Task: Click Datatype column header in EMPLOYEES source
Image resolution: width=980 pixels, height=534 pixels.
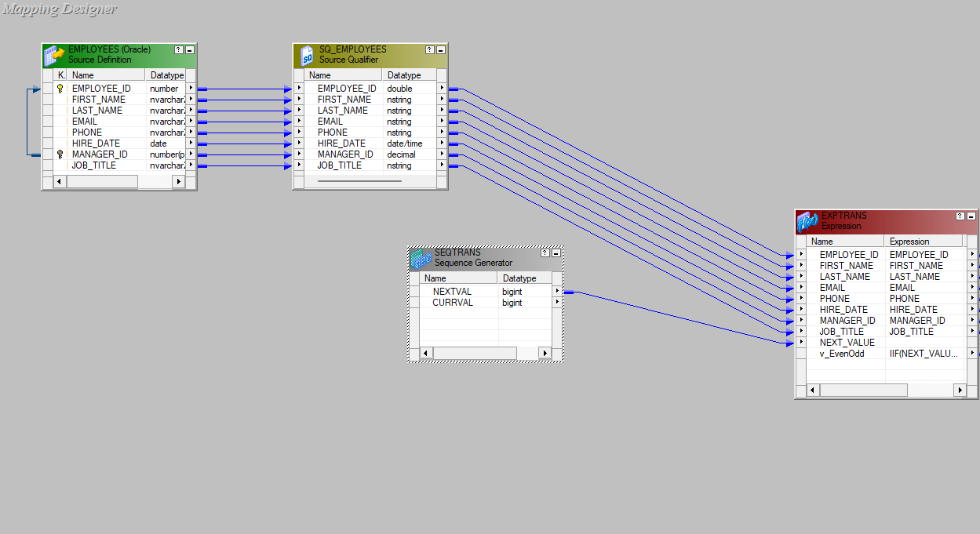Action: tap(166, 75)
